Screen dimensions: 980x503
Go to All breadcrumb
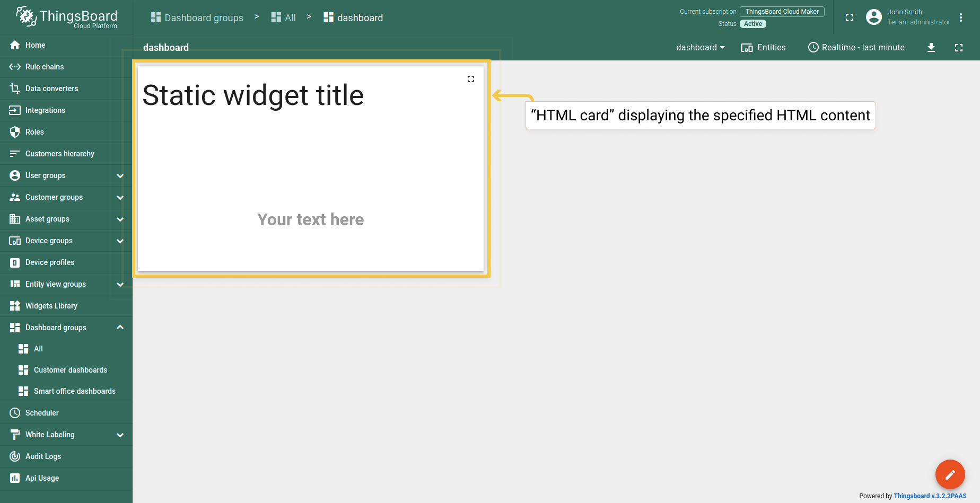tap(283, 17)
